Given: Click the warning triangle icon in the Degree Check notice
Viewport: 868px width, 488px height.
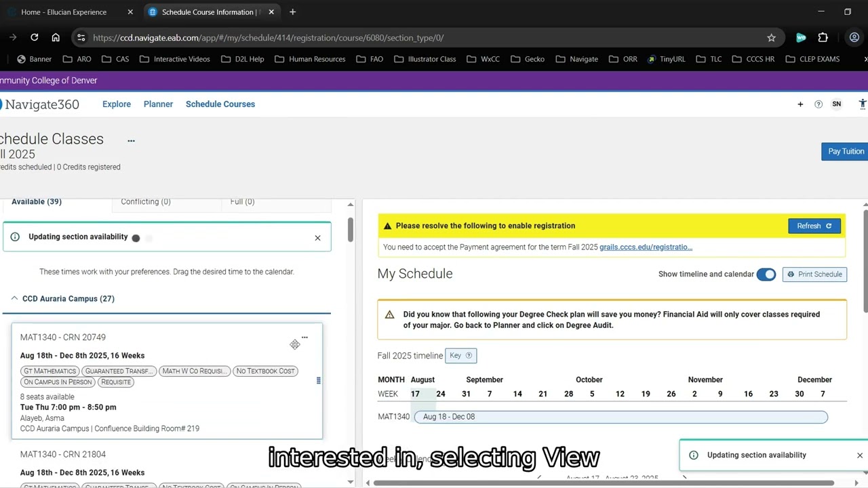Looking at the screenshot, I should 390,314.
